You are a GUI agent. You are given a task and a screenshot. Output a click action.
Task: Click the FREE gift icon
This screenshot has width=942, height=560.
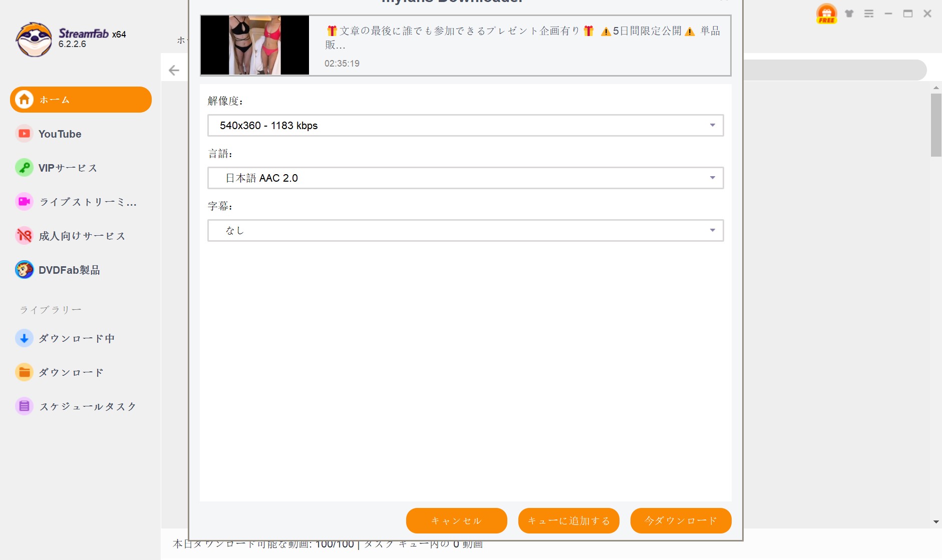[x=826, y=14]
